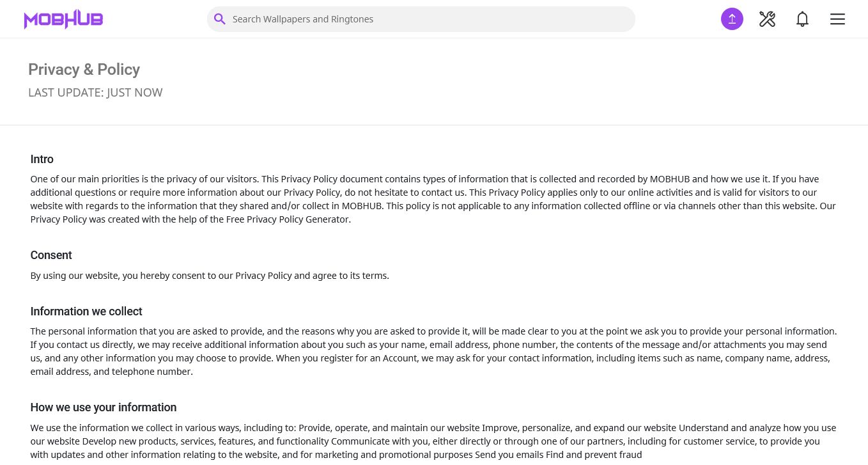Focus the Search Wallpapers and Ringtones field
This screenshot has height=465, width=868.
pos(428,19)
